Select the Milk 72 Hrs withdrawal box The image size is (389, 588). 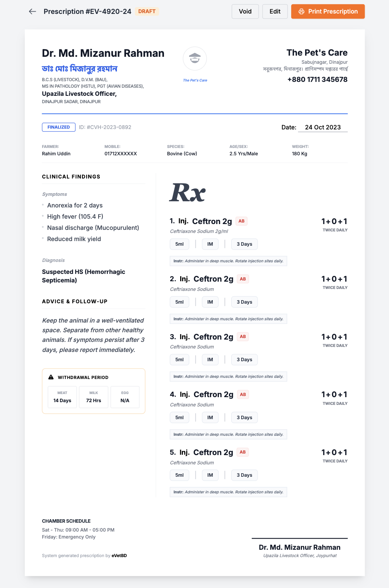(94, 397)
